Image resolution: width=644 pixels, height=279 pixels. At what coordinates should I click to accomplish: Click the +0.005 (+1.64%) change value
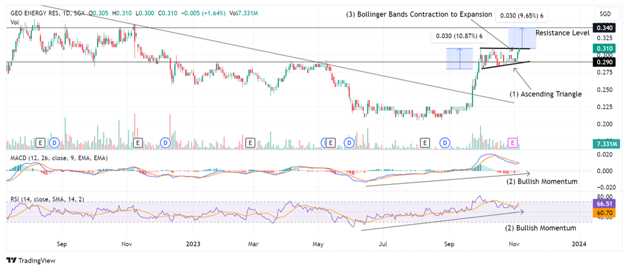[204, 14]
